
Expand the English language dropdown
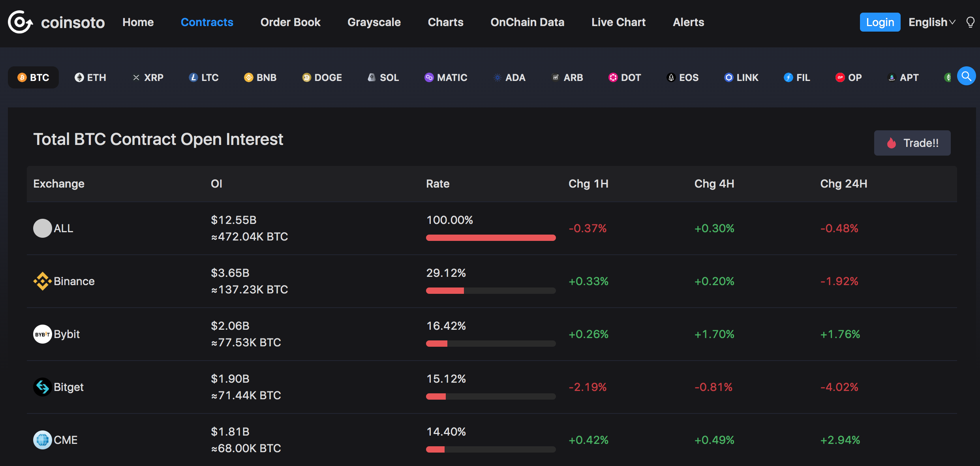coord(932,22)
